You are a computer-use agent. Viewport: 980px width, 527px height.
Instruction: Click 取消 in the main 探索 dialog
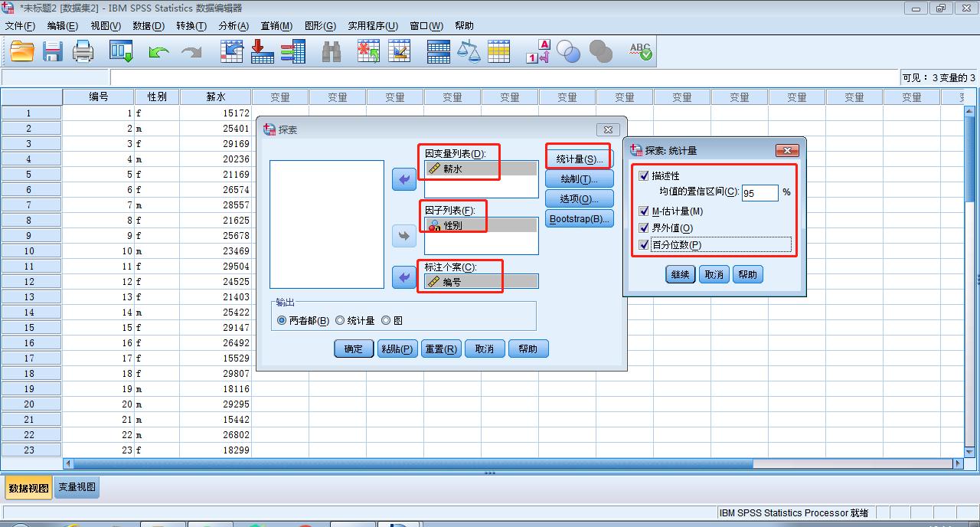click(485, 349)
